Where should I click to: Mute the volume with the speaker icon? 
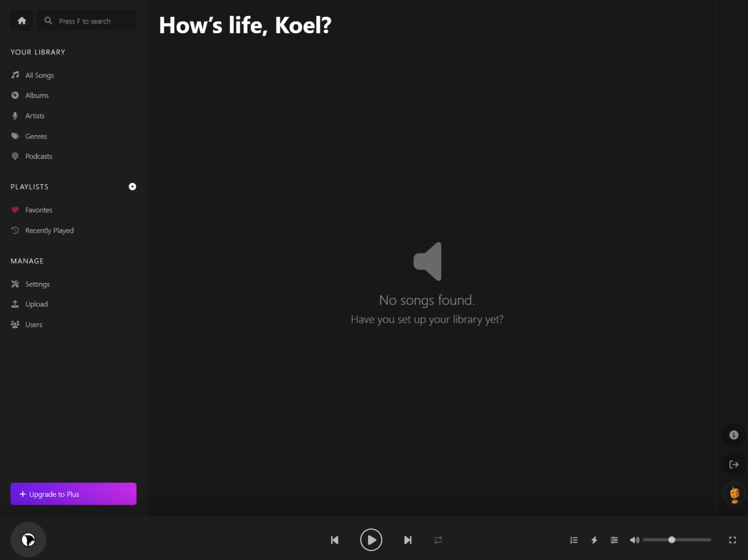tap(634, 540)
